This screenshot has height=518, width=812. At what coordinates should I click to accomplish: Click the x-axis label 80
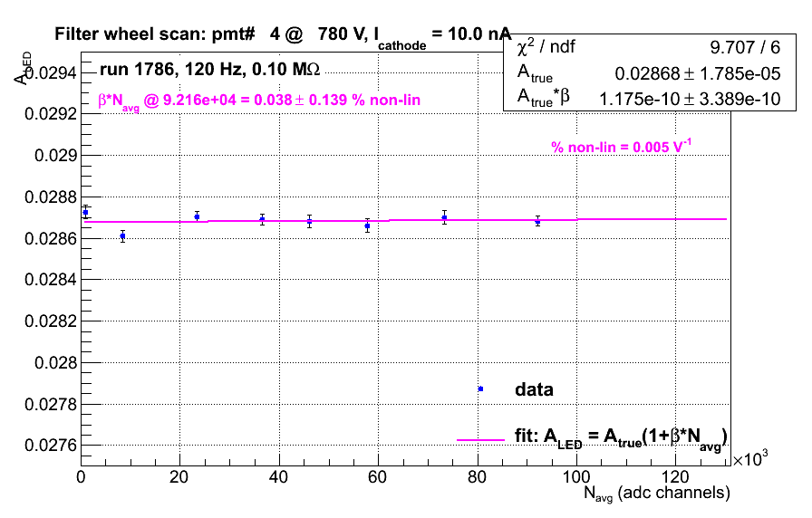[477, 476]
